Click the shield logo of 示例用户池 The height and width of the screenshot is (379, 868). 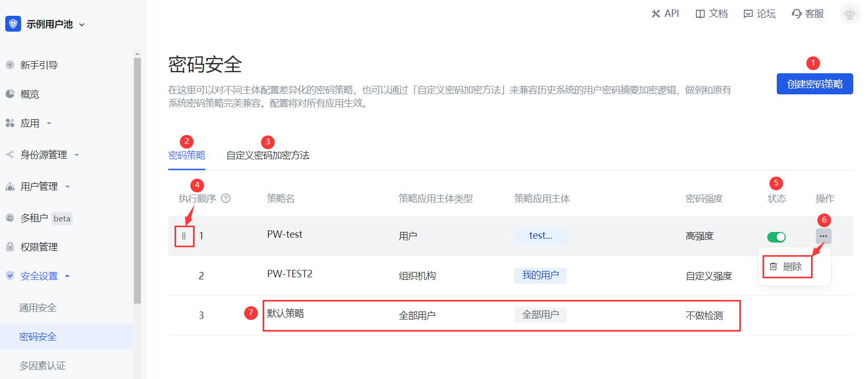click(x=13, y=24)
